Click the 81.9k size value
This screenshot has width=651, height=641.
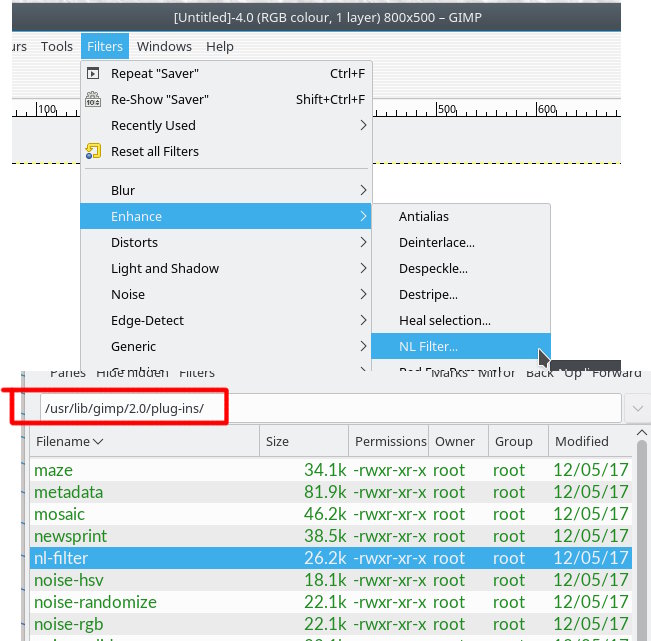tap(325, 492)
